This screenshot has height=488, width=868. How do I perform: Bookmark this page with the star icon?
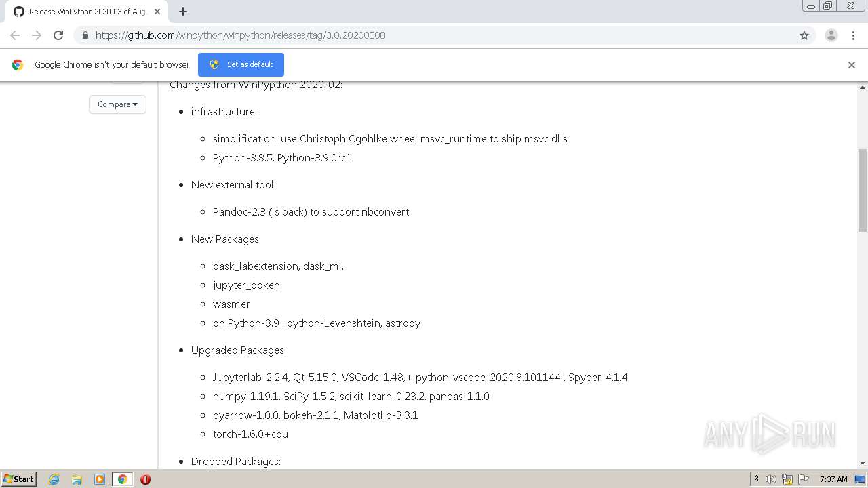[x=804, y=35]
